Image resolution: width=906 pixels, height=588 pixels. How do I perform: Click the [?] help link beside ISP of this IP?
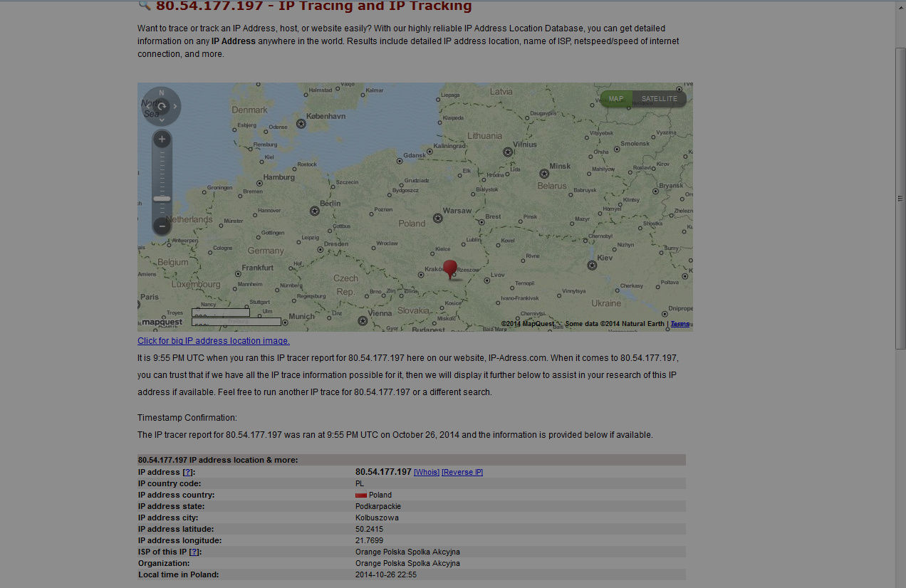click(194, 552)
